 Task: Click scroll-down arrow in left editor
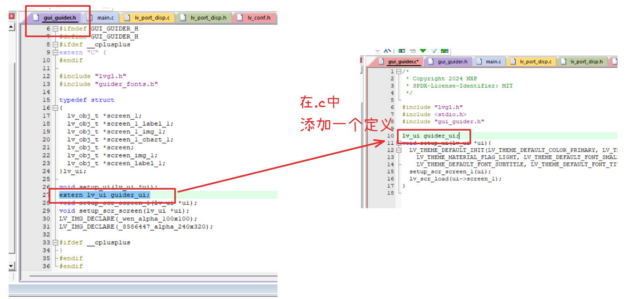coord(11,266)
